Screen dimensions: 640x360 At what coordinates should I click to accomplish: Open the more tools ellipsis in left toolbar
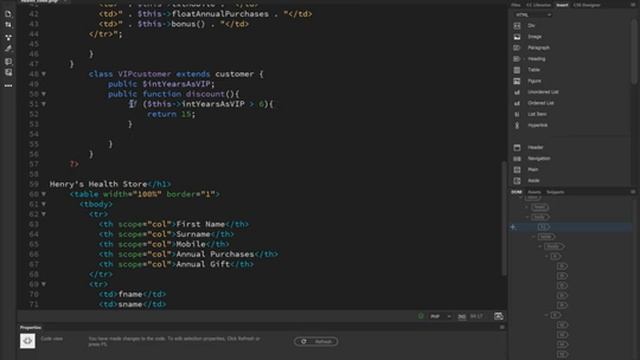click(8, 86)
